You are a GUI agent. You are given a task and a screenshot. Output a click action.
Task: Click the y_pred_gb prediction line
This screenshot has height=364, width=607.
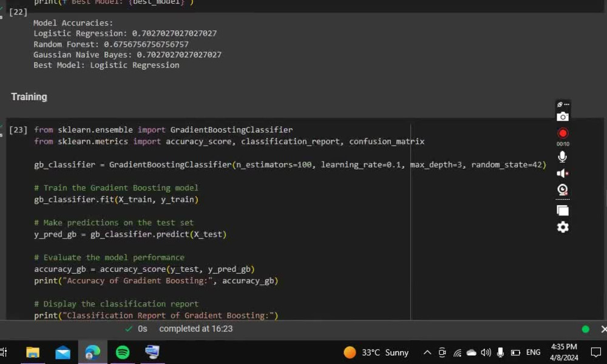tap(130, 234)
